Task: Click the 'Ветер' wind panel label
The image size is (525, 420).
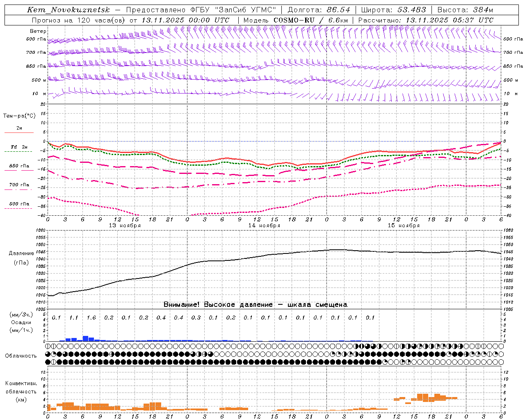Action: [x=38, y=31]
